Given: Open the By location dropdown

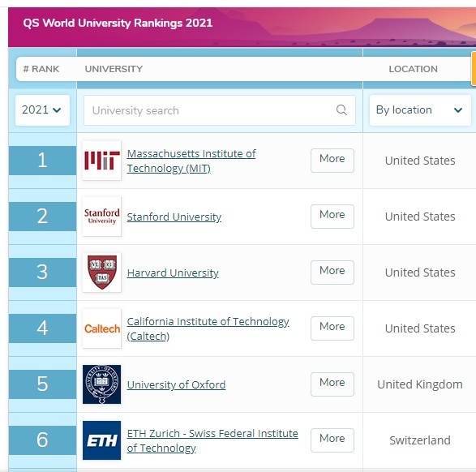Looking at the screenshot, I should coord(420,109).
